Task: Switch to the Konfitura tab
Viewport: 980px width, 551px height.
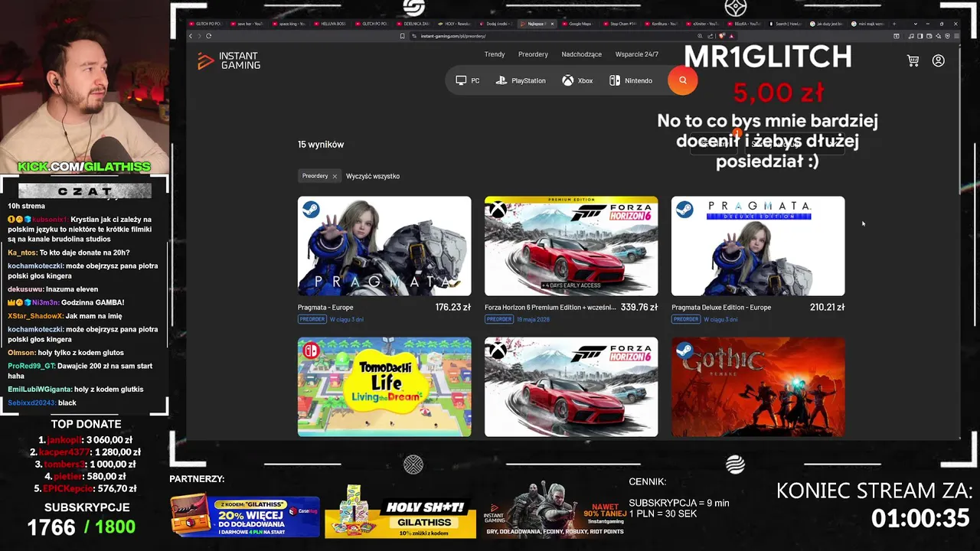Action: pos(662,24)
